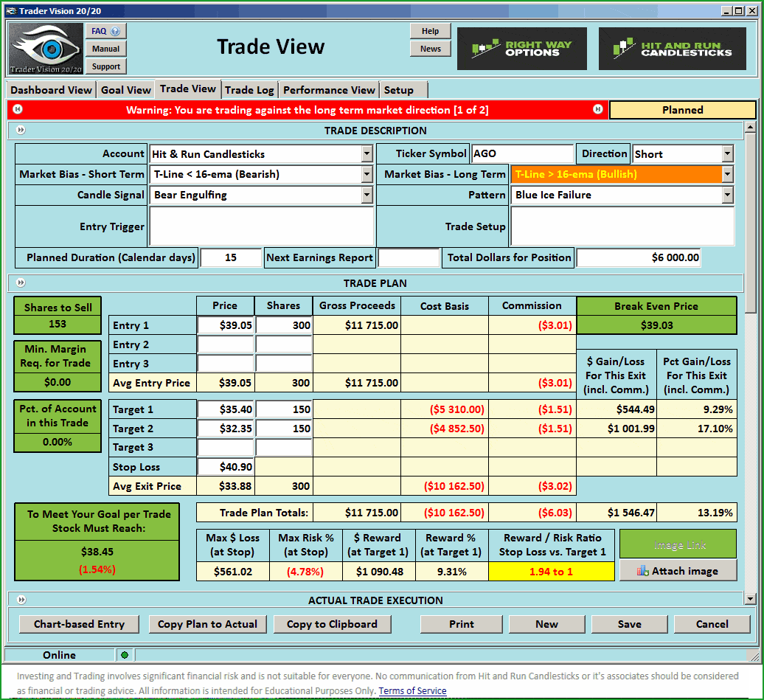The image size is (764, 700).
Task: Click the Ticker Symbol field AGO
Action: tap(522, 153)
